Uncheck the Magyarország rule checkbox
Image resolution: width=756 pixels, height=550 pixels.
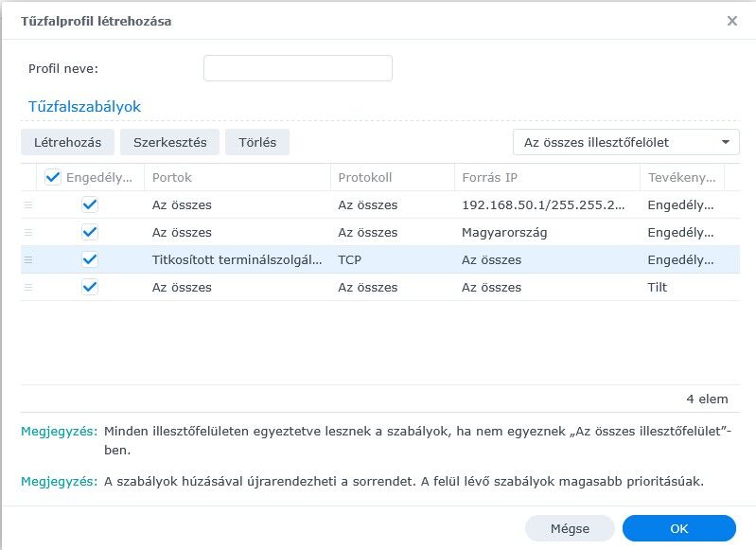[x=90, y=232]
